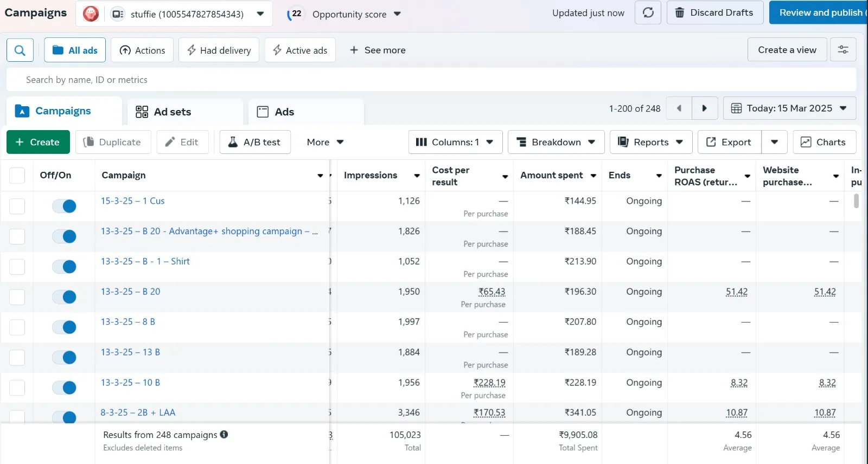Click Create a view button

pos(787,50)
